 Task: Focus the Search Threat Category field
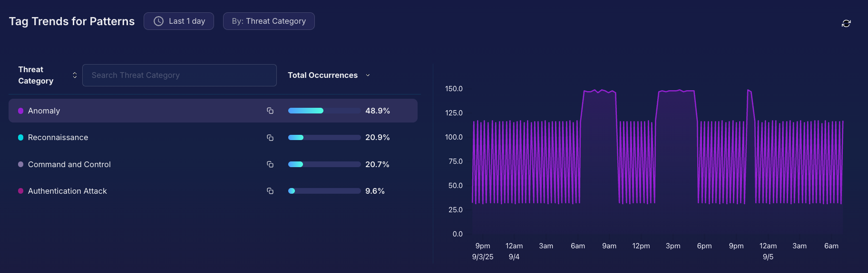coord(179,75)
